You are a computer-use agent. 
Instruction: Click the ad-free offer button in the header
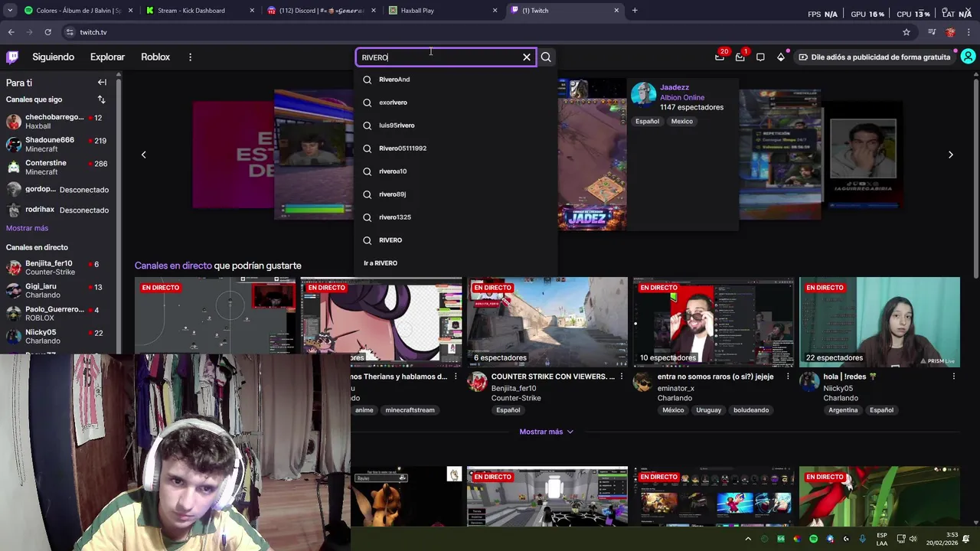click(874, 57)
